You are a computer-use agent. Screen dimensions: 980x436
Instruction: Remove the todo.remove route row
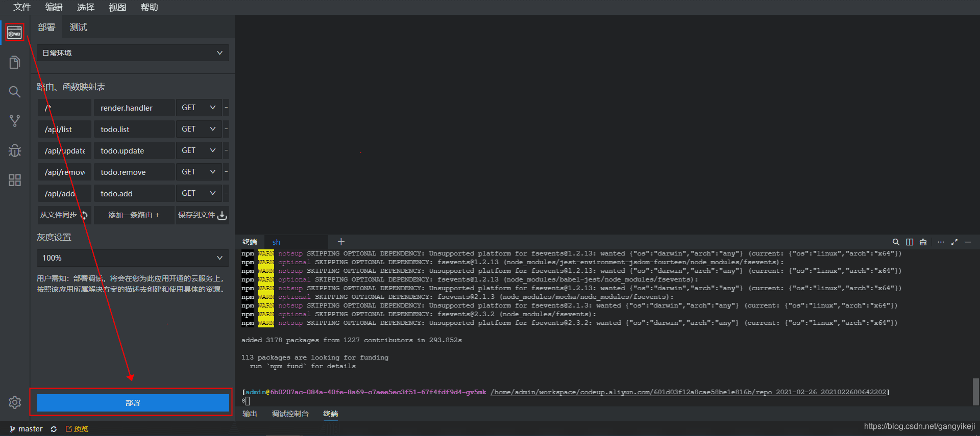tap(226, 172)
